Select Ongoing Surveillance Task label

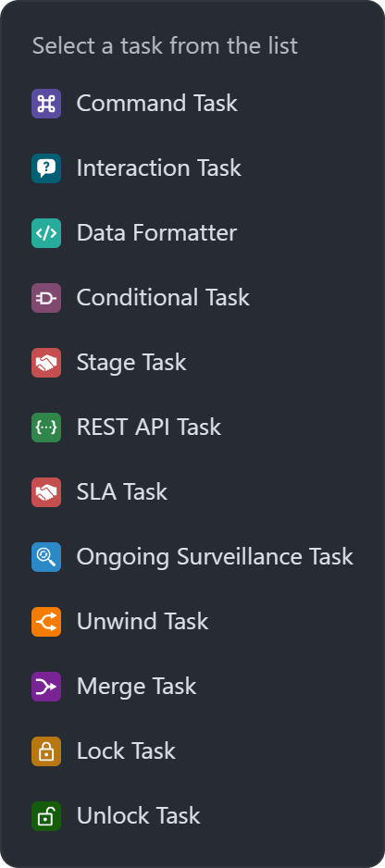(x=215, y=557)
